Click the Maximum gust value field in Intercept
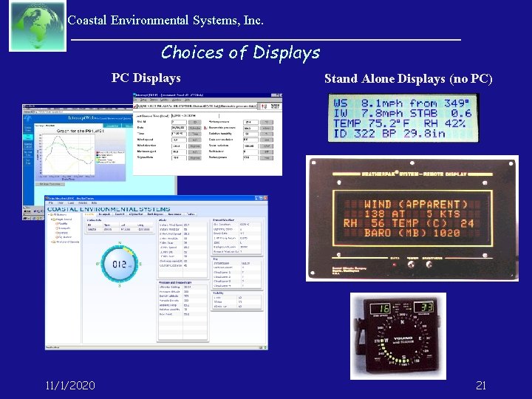The height and width of the screenshot is (399, 532). click(x=179, y=151)
